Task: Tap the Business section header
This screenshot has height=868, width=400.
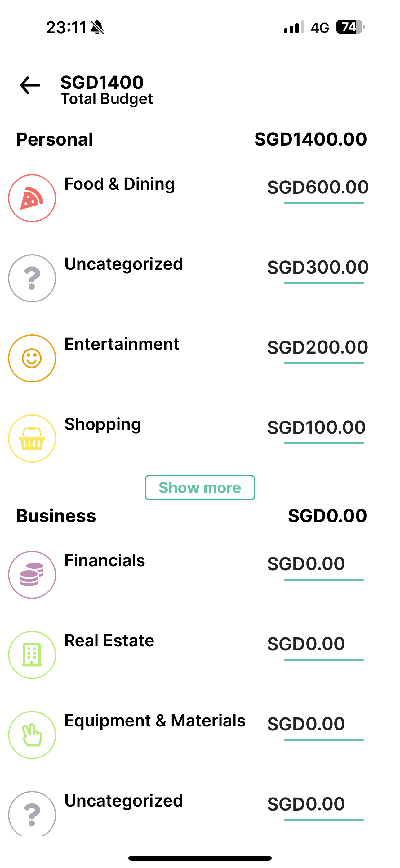Action: pyautogui.click(x=56, y=516)
